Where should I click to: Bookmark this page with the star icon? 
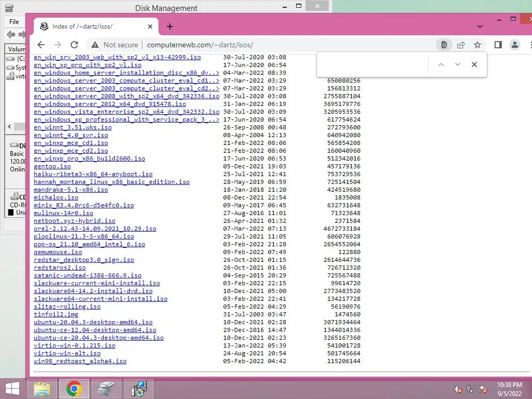pyautogui.click(x=477, y=45)
